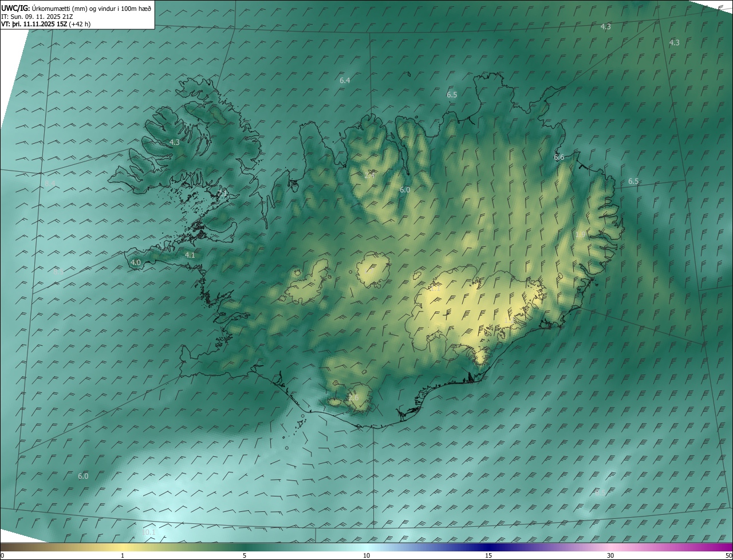Pick the pale yellow colorbar segment above 1
Screen dimensions: 733x560
[123, 547]
